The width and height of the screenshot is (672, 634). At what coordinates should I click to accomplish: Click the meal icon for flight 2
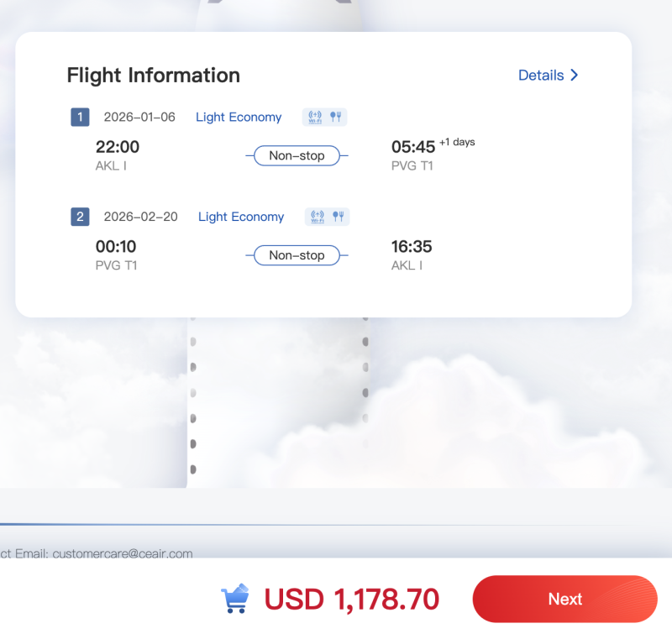point(339,217)
